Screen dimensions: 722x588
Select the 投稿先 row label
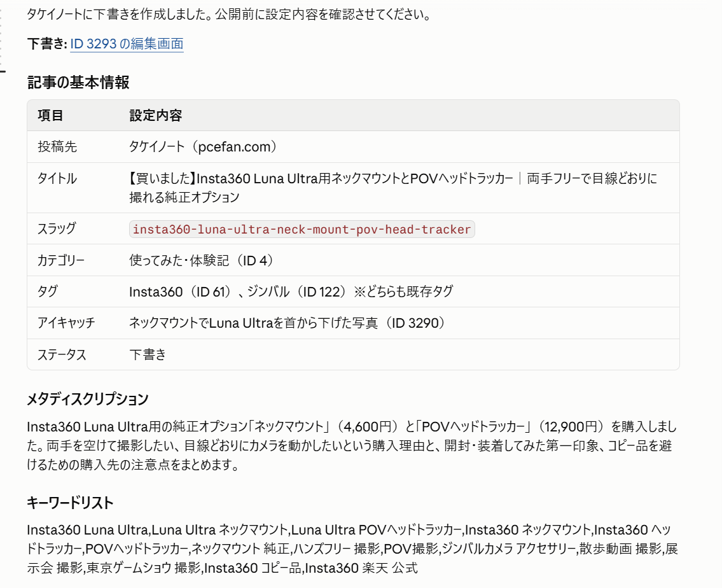[57, 146]
